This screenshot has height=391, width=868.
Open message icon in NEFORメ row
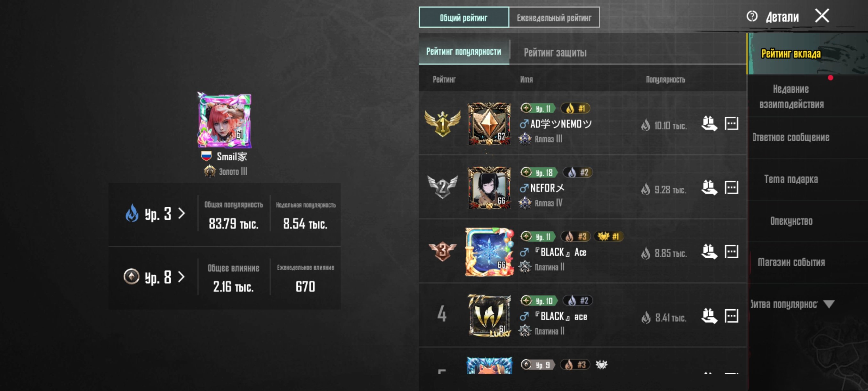point(731,187)
